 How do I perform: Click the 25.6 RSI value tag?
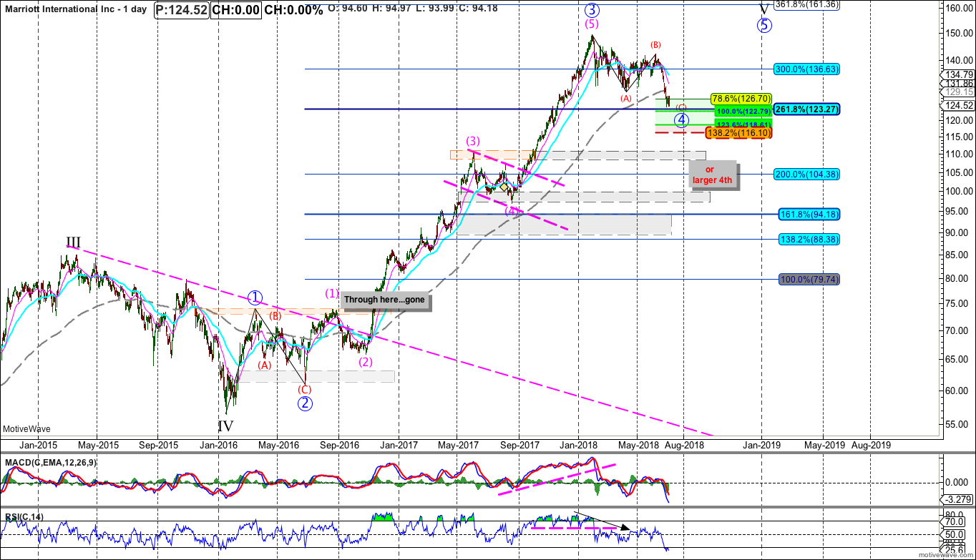pos(954,549)
